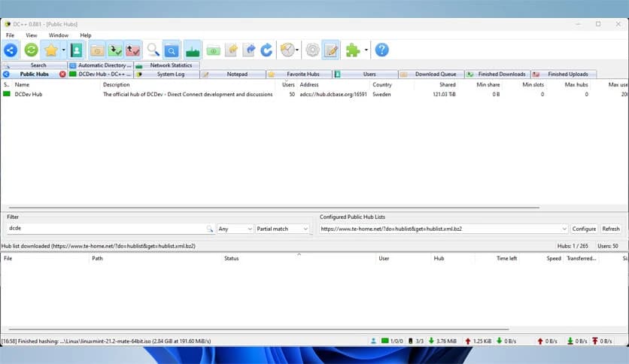Open the View menu
Image resolution: width=629 pixels, height=364 pixels.
32,35
